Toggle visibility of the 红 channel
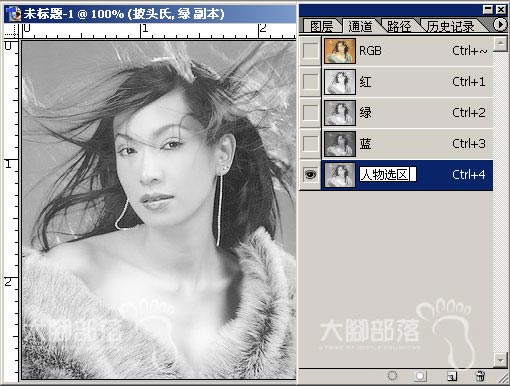 point(310,82)
